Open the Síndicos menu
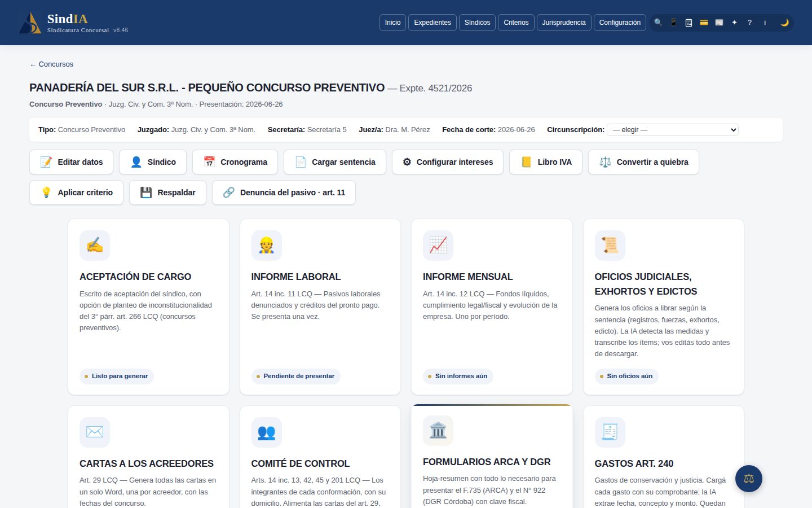 pyautogui.click(x=477, y=23)
